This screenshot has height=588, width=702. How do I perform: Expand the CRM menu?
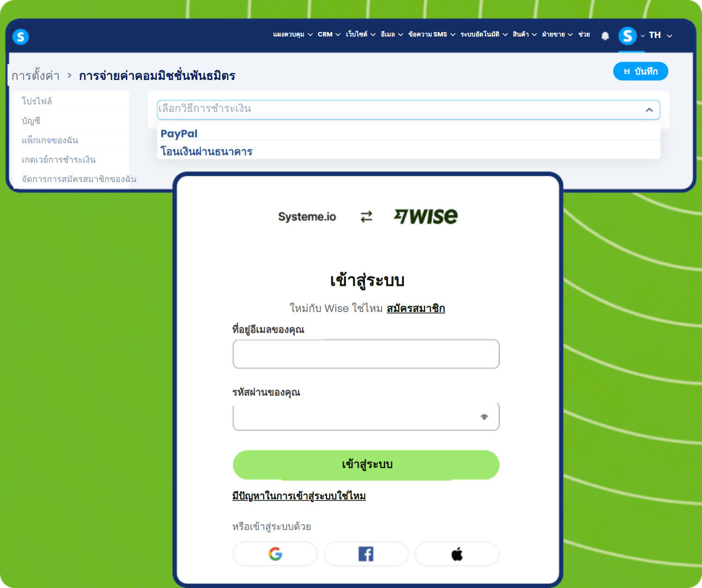[329, 35]
